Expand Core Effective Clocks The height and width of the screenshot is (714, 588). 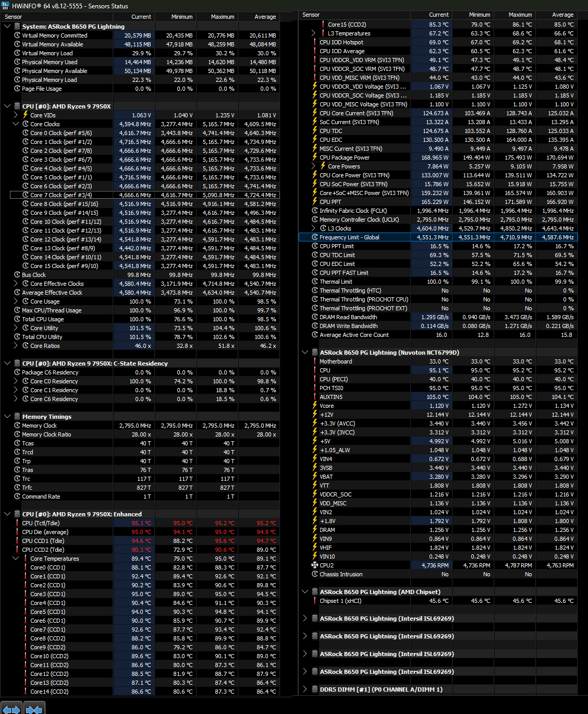coord(16,284)
